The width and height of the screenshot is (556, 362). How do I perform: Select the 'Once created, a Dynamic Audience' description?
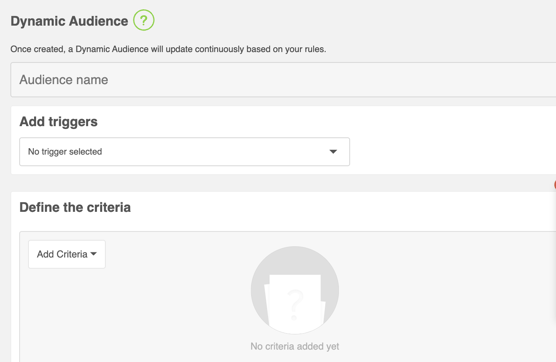point(168,49)
